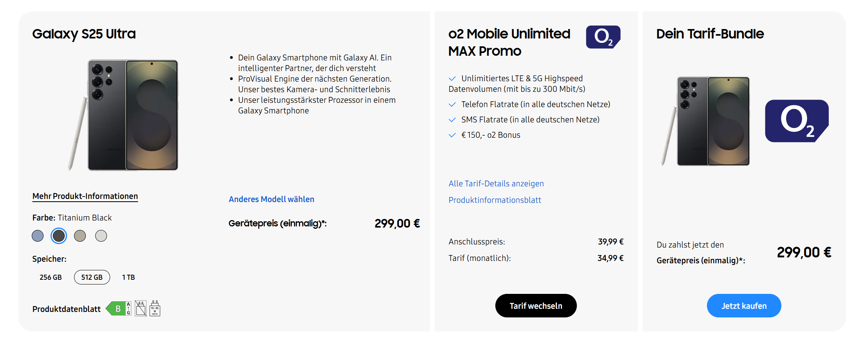Click the checkmark beside SMS Flatrate
The width and height of the screenshot is (868, 339).
(x=452, y=120)
